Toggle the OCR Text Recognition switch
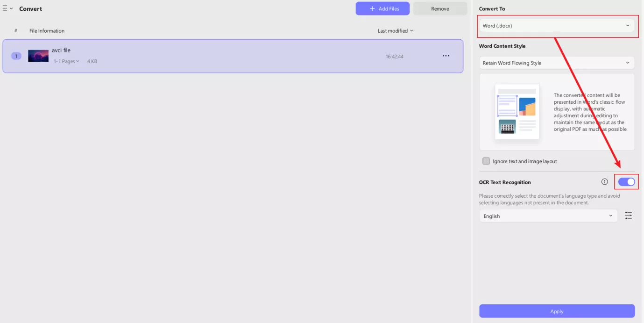Image resolution: width=644 pixels, height=323 pixels. point(626,182)
